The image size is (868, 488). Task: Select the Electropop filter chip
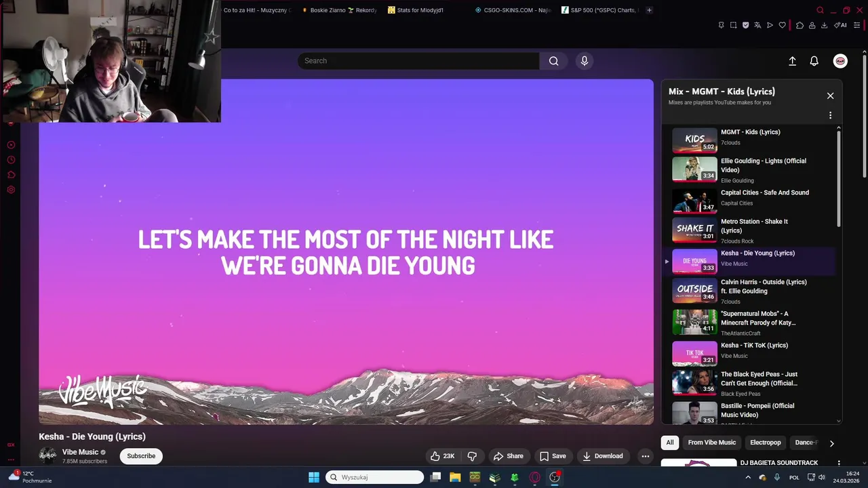pos(766,443)
